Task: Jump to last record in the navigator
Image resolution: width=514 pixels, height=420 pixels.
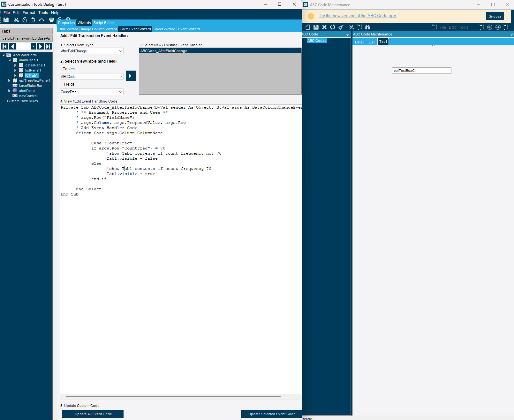Action: (48, 46)
